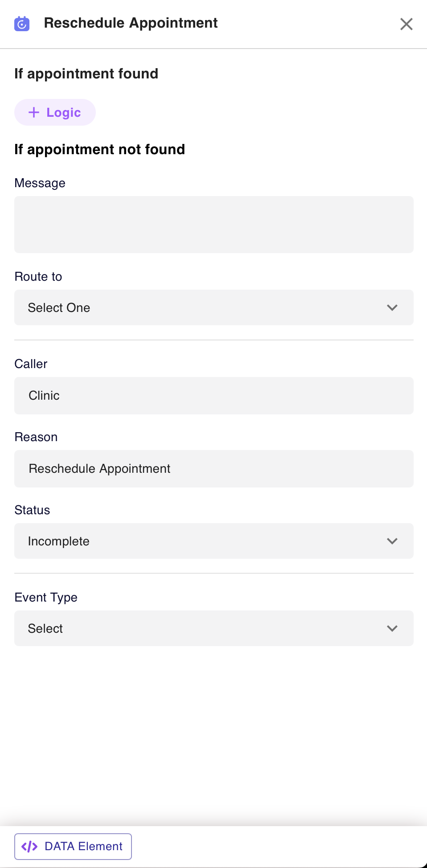Expand the Event Type chevron arrow
Viewport: 427px width, 868px height.
[x=392, y=628]
